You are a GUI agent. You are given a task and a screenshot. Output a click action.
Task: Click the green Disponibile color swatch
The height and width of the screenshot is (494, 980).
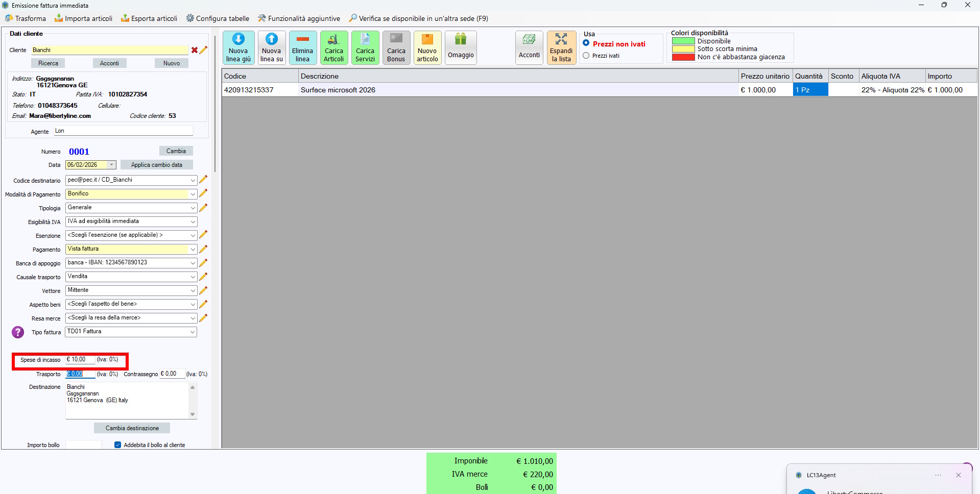tap(683, 41)
